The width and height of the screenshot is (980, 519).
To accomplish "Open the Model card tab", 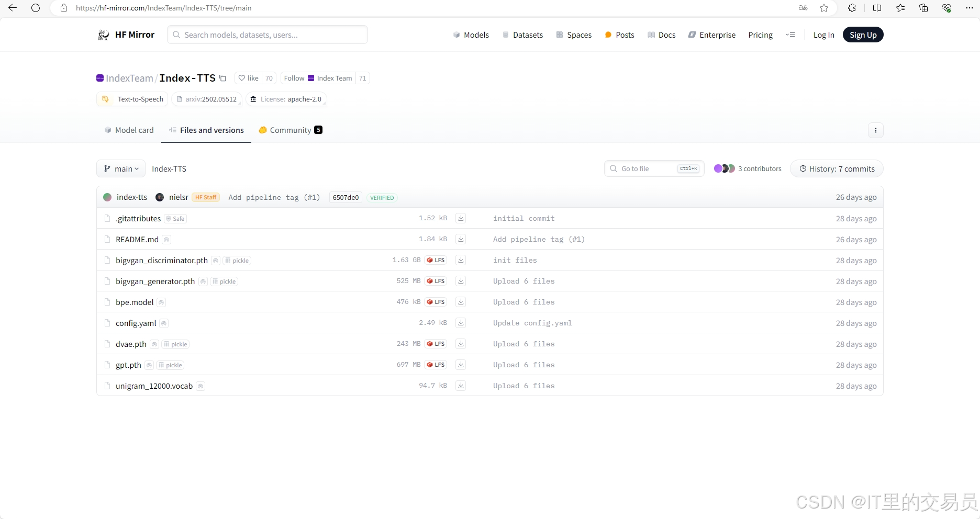I will click(x=129, y=130).
